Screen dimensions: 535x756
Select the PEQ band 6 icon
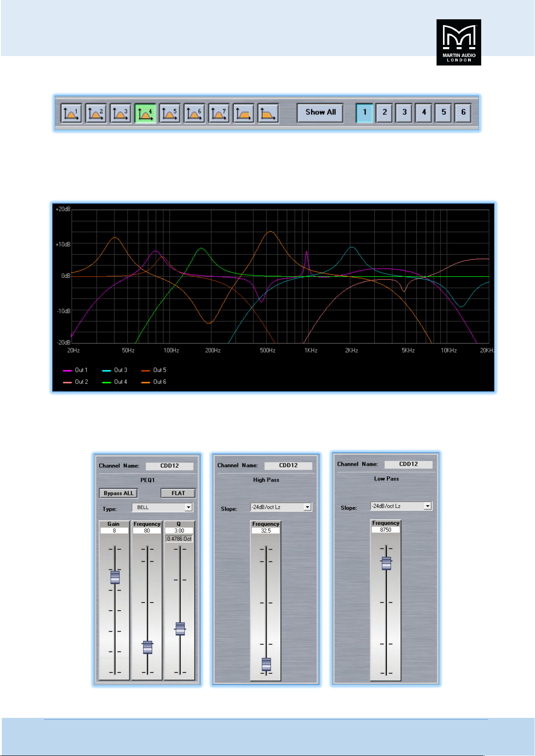[x=194, y=113]
